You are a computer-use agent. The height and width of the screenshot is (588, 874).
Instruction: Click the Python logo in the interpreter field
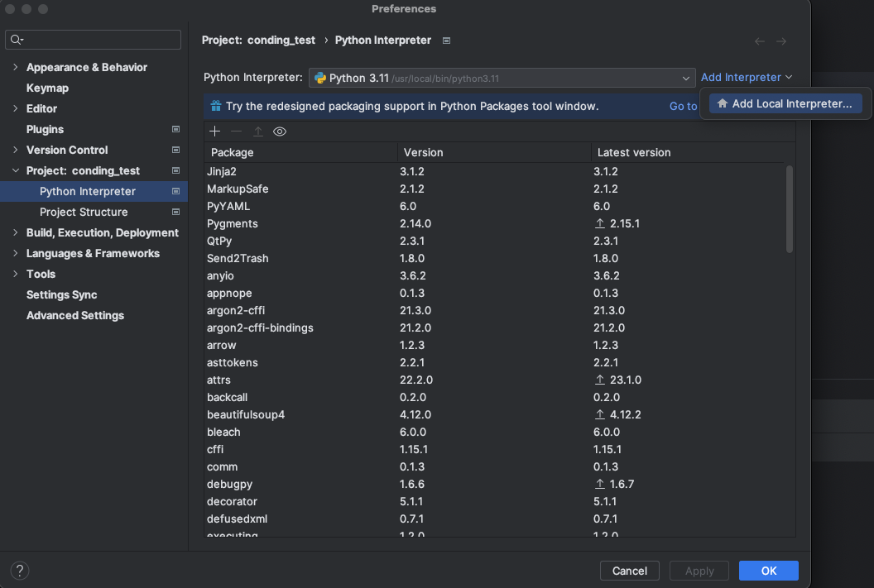tap(320, 78)
